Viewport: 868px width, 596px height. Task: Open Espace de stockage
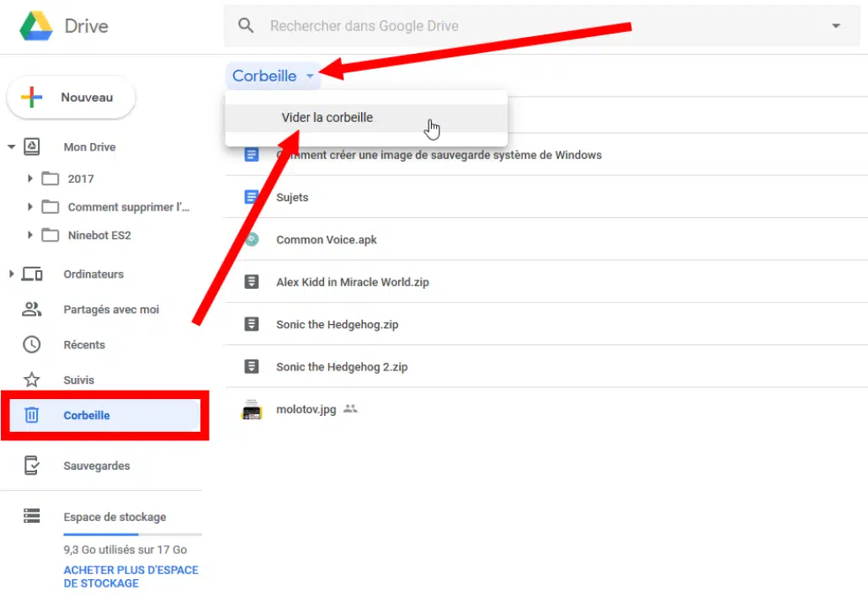coord(114,517)
